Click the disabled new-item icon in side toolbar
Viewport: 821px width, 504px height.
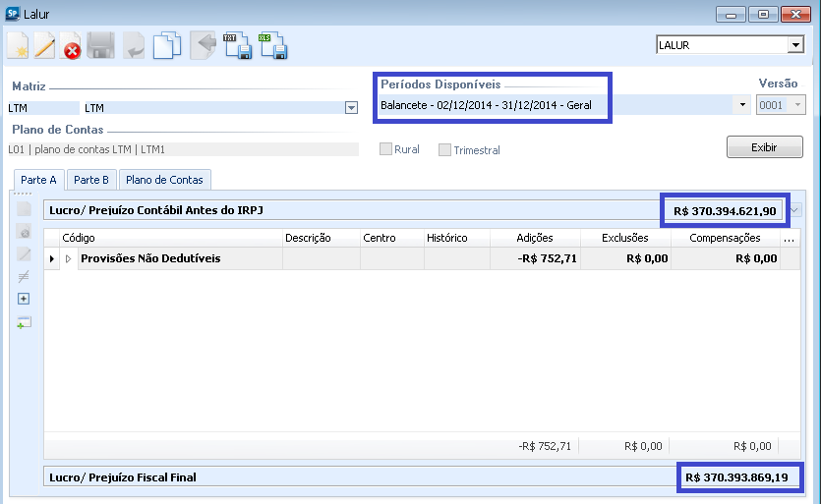[x=24, y=209]
